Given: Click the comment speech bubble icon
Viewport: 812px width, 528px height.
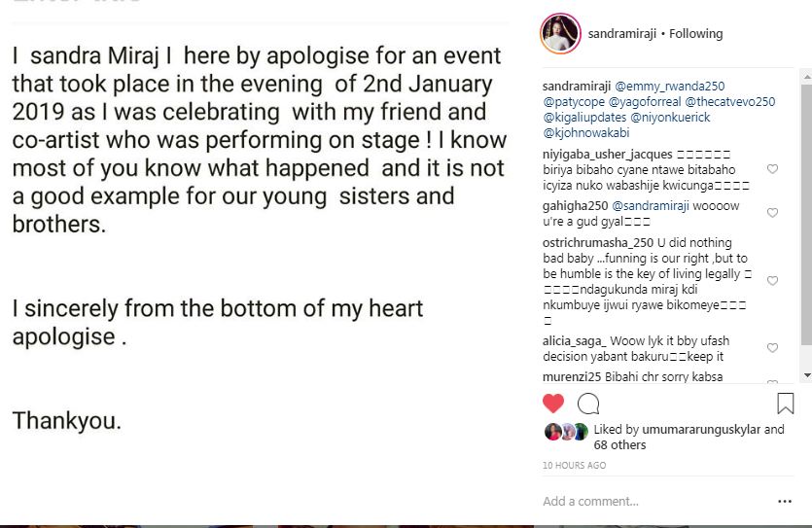Looking at the screenshot, I should click(588, 404).
